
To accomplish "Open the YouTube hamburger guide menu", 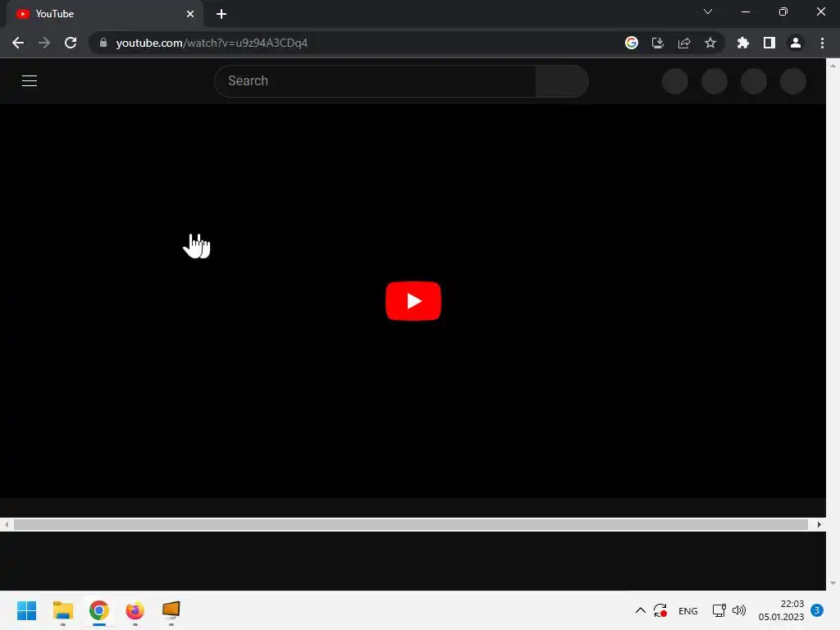I will coord(30,81).
